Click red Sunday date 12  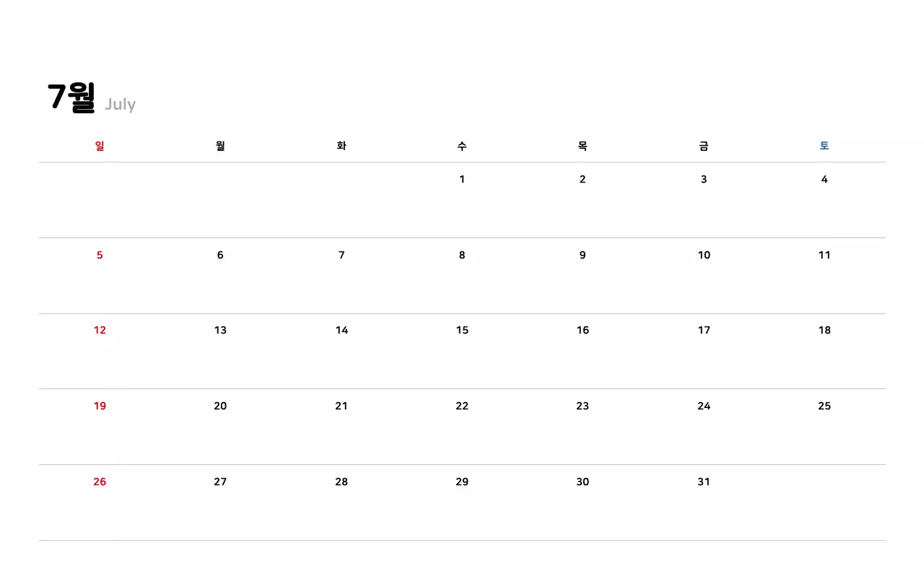[x=100, y=330]
